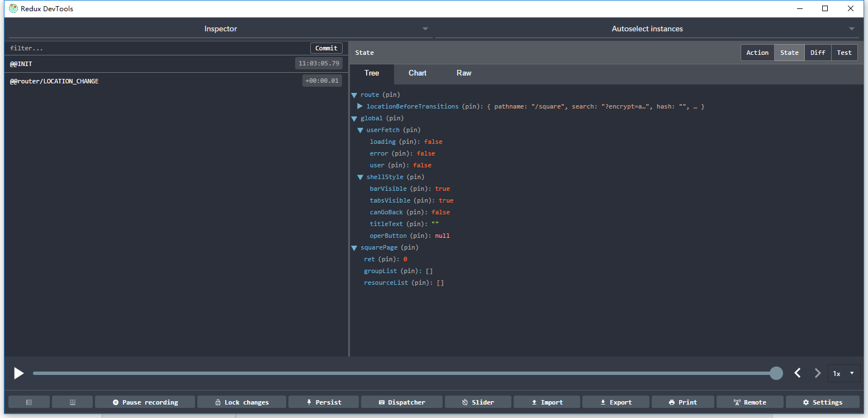Click the canGoBack key

(x=386, y=213)
